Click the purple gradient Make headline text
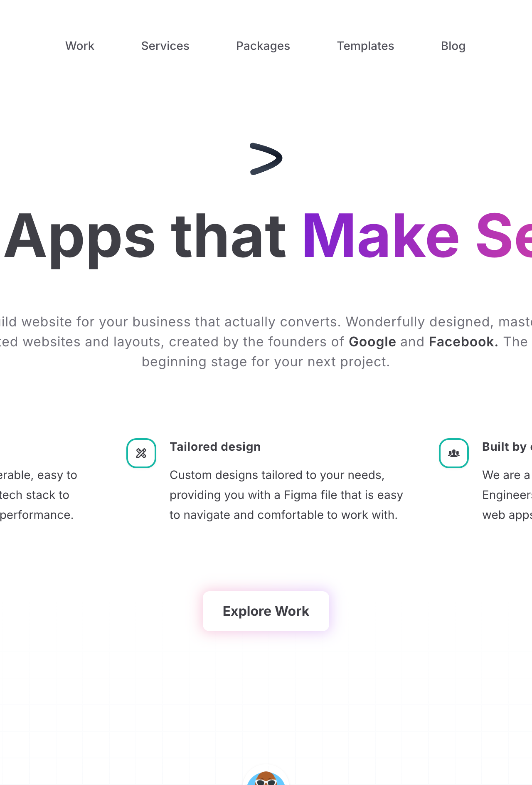The image size is (532, 785). click(381, 236)
